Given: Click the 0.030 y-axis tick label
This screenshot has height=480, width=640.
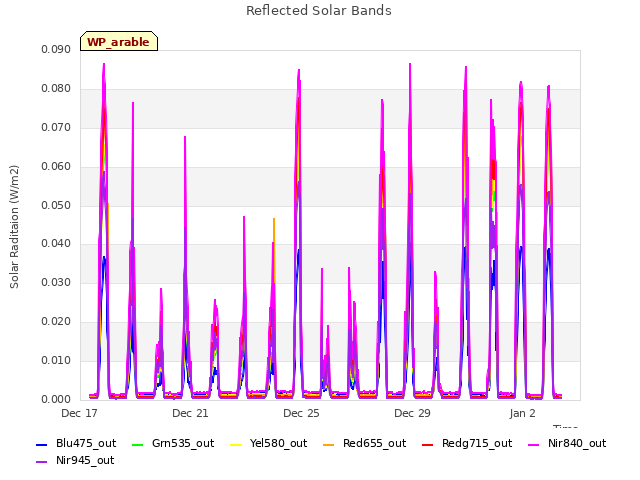Looking at the screenshot, I should click(56, 282).
